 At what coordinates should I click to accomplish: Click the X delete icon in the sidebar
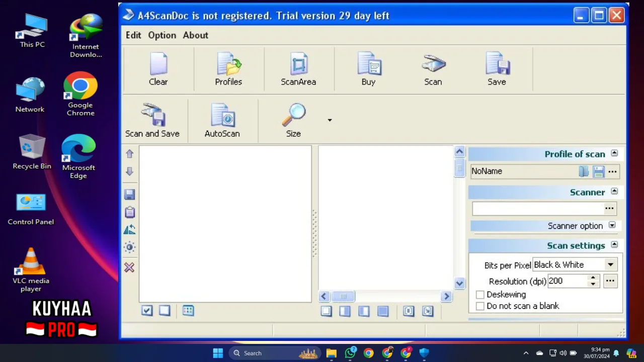129,267
